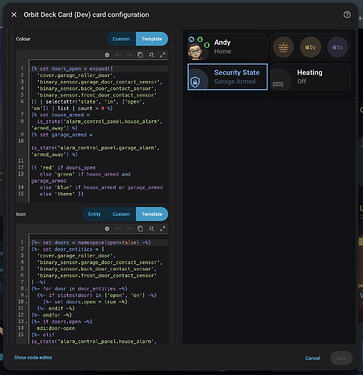Click "{{ 'red' if doors_open" line
363x375 pixels.
point(64,168)
